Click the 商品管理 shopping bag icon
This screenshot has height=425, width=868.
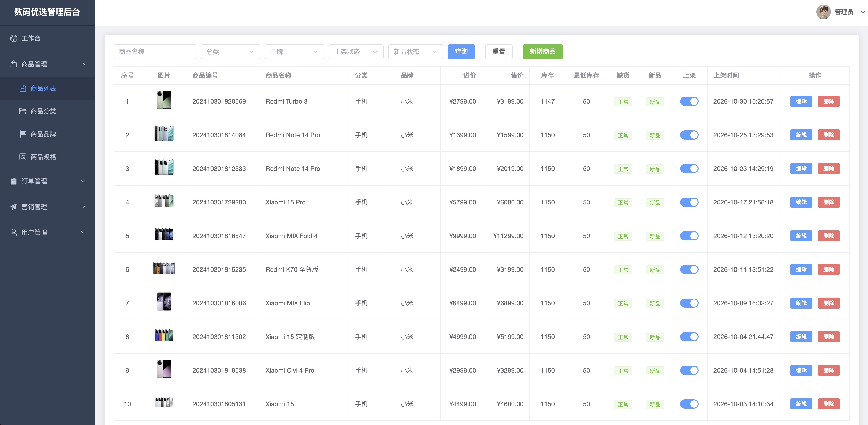tap(13, 64)
